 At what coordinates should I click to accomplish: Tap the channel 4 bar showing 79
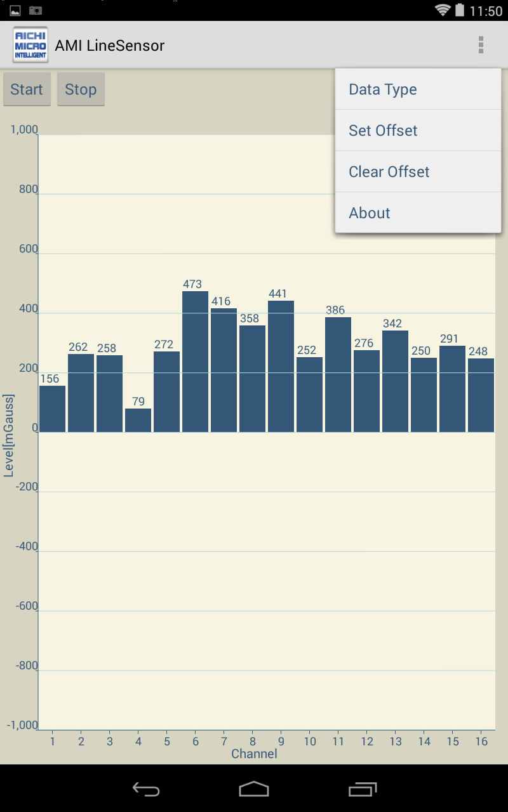(x=138, y=421)
